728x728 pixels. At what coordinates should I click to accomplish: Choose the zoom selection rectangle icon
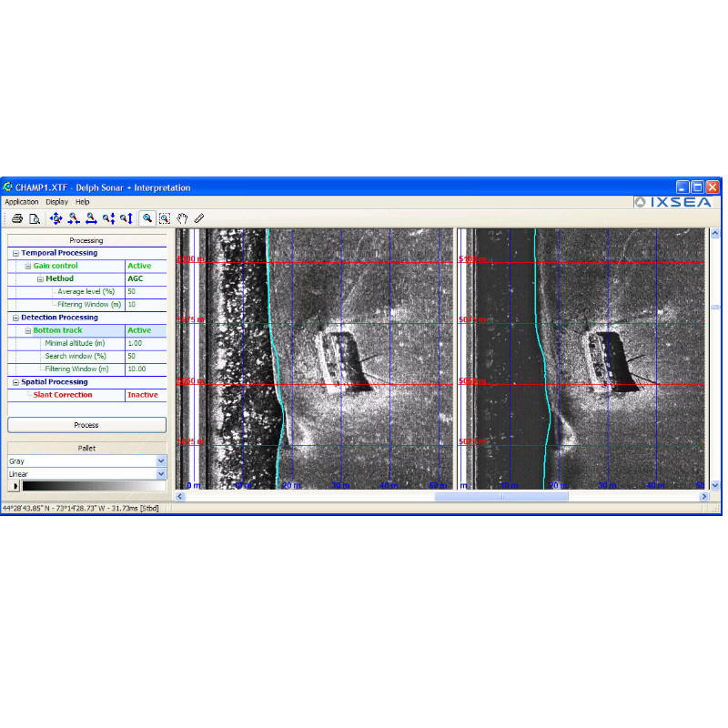coord(165,218)
